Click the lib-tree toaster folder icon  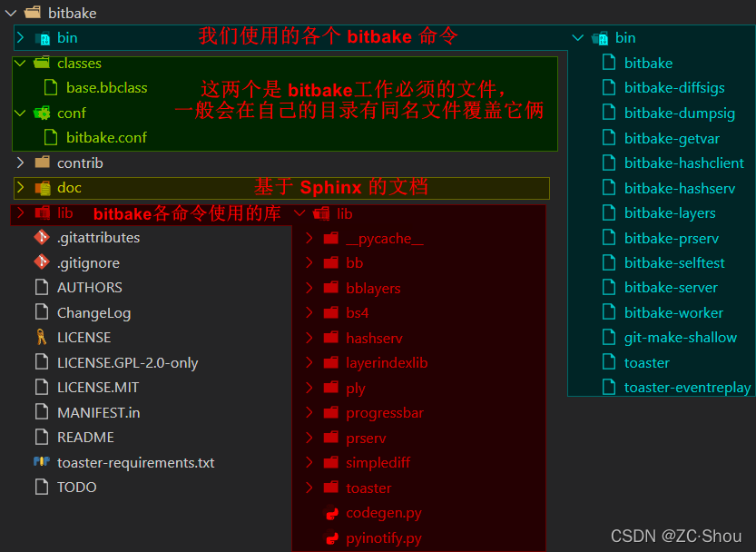pyautogui.click(x=331, y=488)
